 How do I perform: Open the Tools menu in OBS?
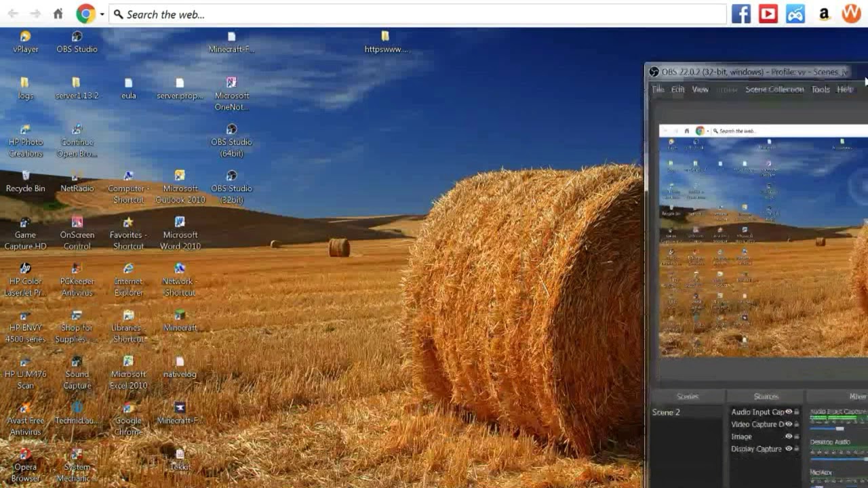coord(821,89)
